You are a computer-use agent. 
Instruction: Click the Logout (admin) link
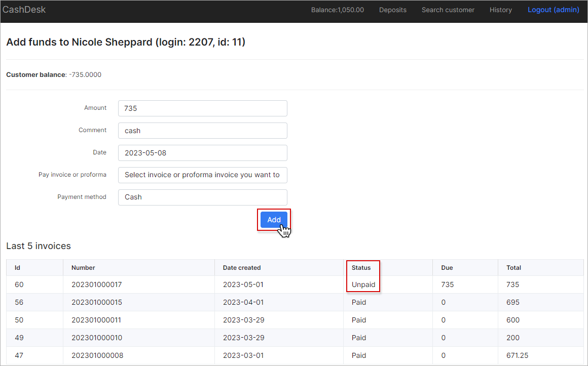tap(553, 10)
